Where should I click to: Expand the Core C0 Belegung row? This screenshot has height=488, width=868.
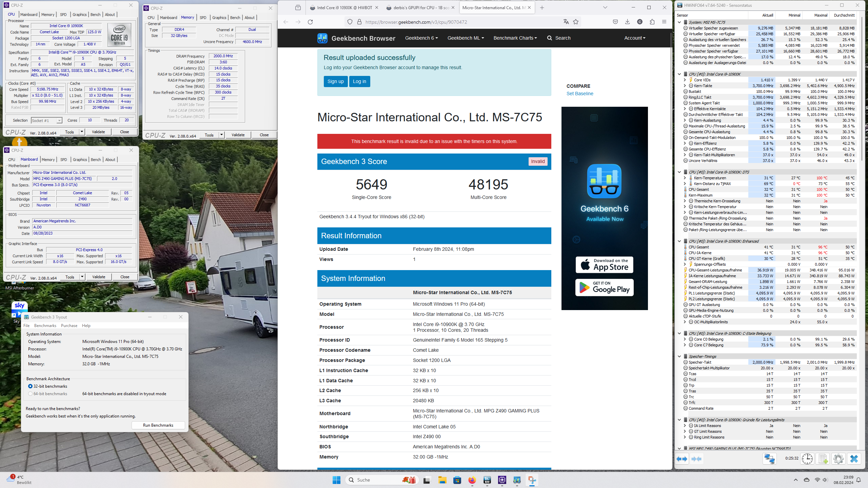click(x=685, y=339)
